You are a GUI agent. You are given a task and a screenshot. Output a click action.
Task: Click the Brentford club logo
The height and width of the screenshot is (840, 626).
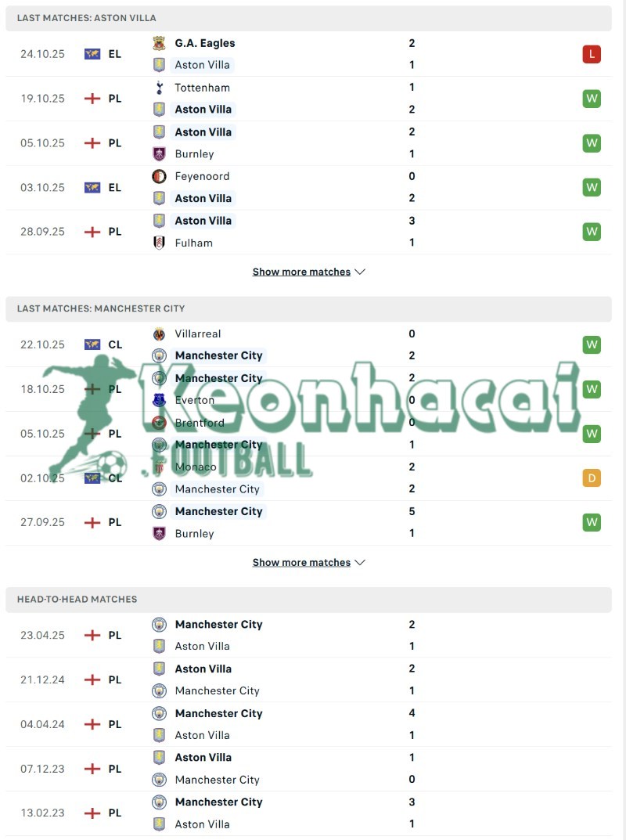160,422
